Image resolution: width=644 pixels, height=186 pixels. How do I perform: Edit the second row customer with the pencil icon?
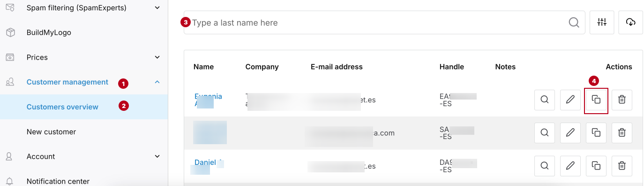point(570,133)
